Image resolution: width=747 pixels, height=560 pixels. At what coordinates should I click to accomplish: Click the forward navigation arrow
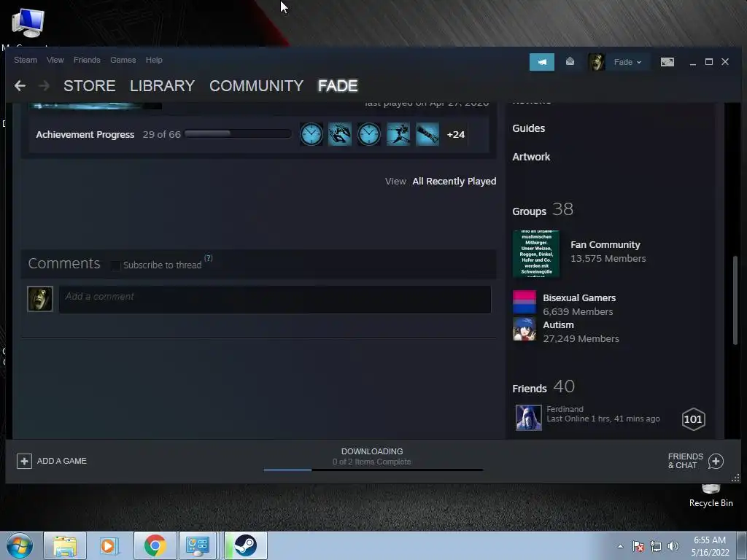coord(44,86)
